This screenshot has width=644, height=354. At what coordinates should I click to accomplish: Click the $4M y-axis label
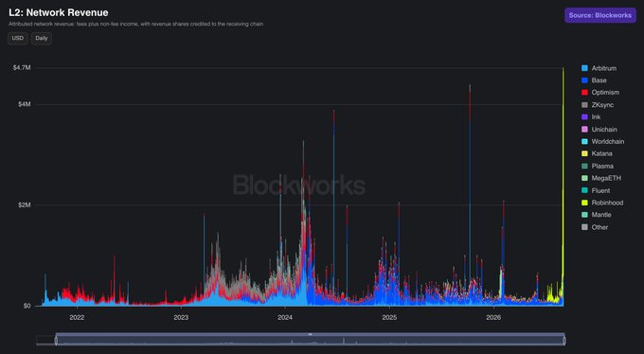pyautogui.click(x=25, y=104)
